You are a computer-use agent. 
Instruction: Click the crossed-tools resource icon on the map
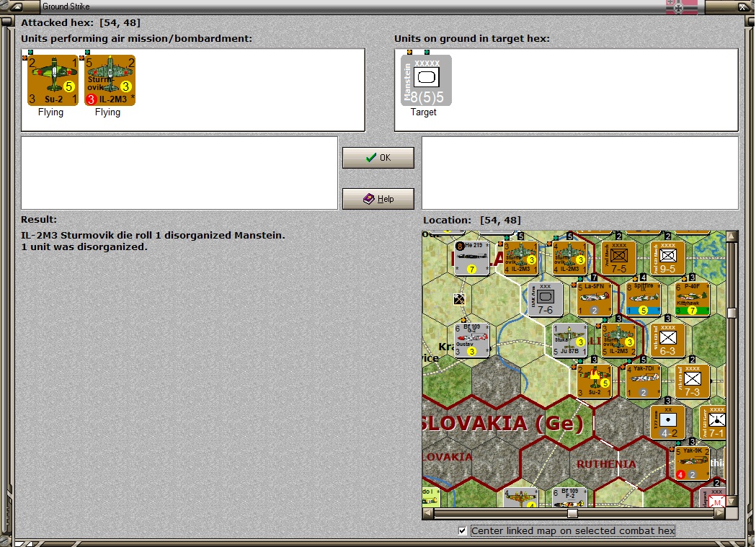pos(459,299)
